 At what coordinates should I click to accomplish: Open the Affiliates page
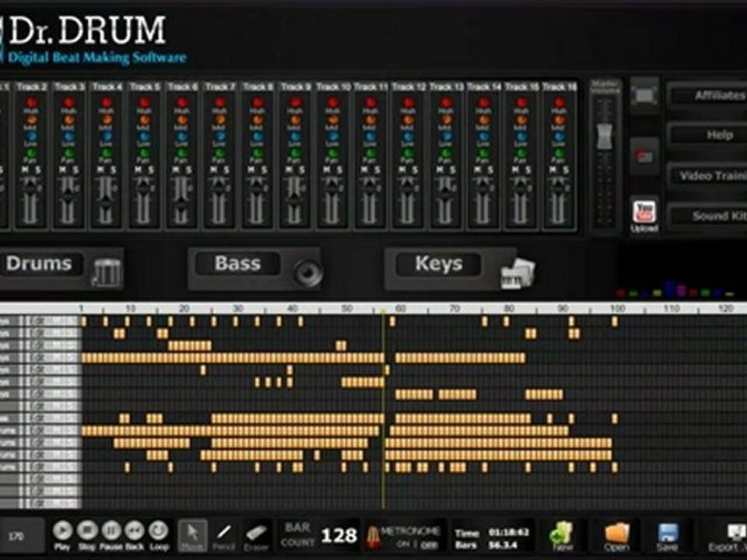[709, 96]
